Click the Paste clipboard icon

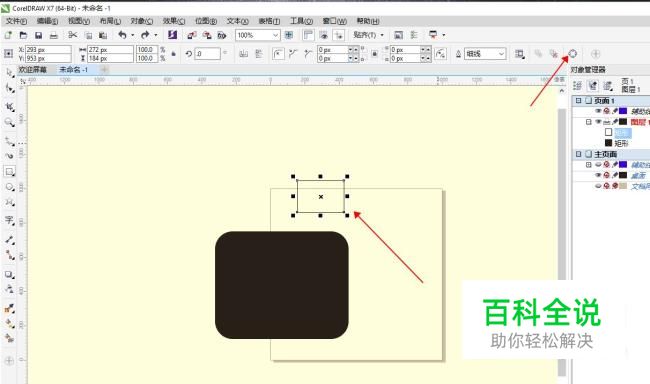[x=103, y=35]
